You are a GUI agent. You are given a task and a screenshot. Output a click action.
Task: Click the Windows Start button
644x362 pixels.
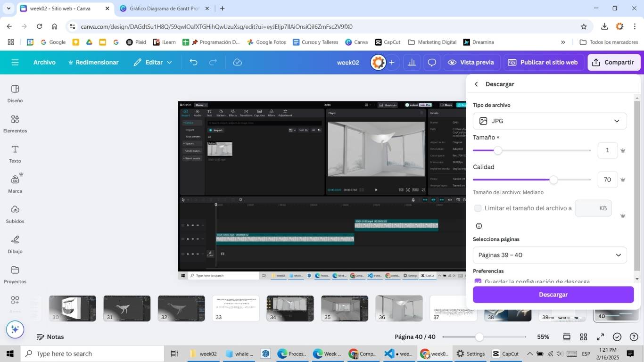click(x=9, y=354)
